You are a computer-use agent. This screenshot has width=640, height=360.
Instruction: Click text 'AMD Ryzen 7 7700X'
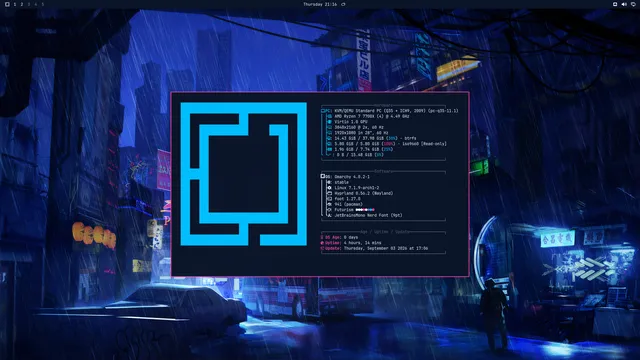tap(355, 116)
